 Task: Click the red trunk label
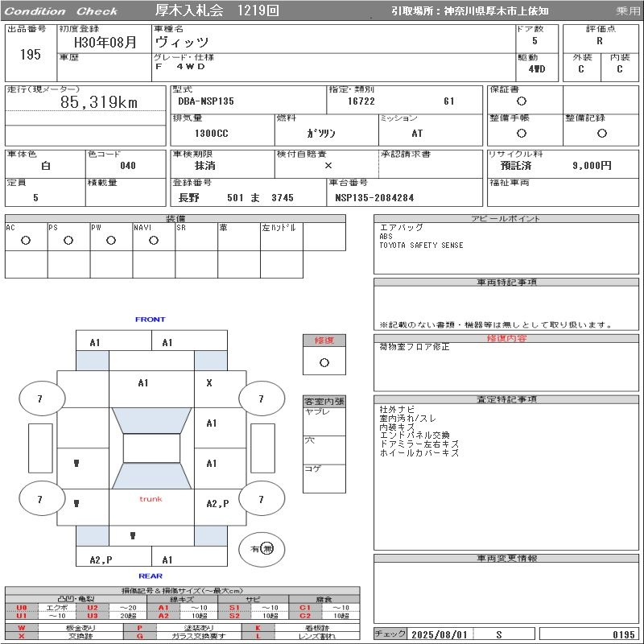point(151,499)
